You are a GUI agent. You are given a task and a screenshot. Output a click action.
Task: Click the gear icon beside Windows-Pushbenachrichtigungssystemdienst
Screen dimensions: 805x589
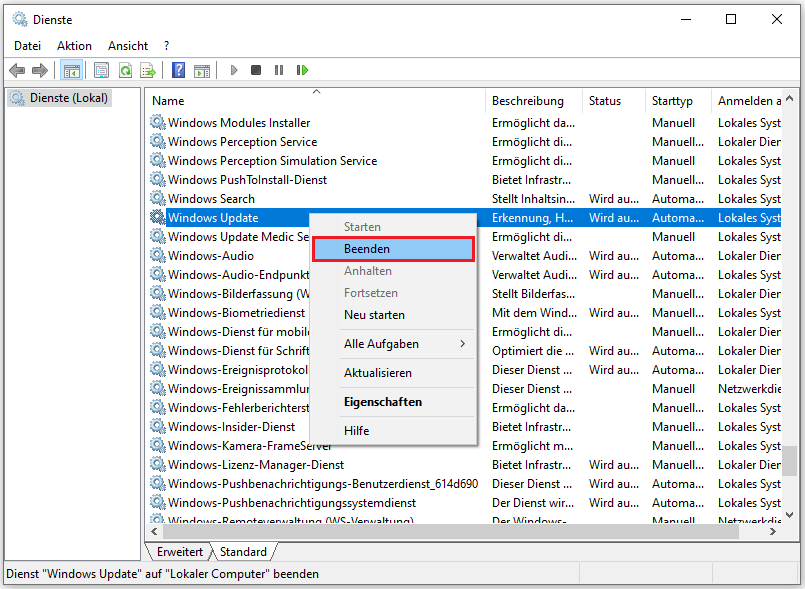click(x=157, y=502)
